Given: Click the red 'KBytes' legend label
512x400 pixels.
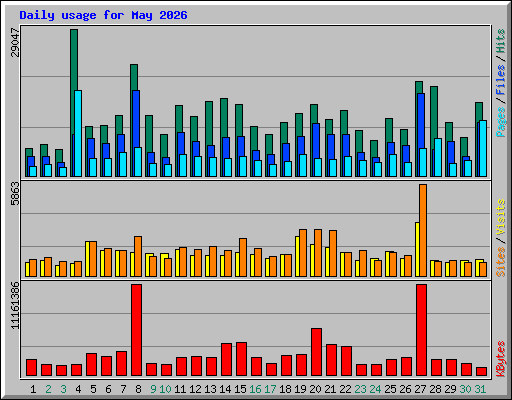Looking at the screenshot, I should click(501, 359).
